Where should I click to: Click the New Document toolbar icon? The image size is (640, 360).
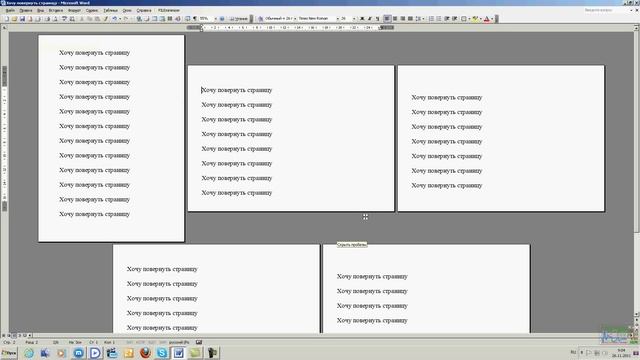pos(7,19)
